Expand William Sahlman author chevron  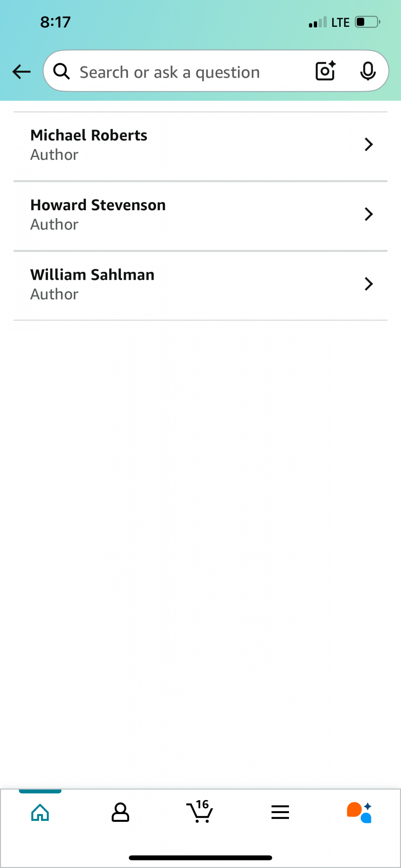[368, 284]
